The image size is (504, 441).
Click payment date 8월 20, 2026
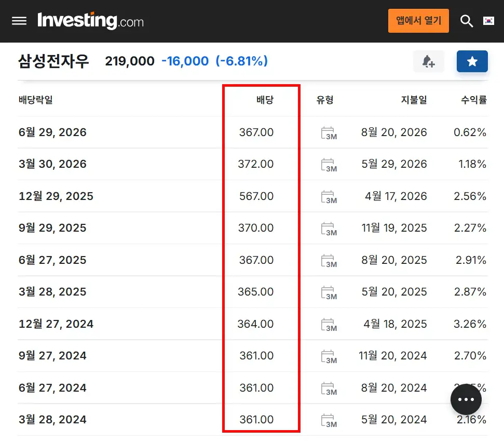[394, 132]
